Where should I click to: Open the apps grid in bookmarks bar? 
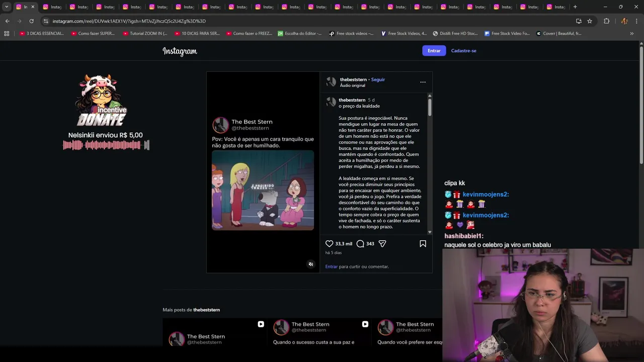pos(7,34)
